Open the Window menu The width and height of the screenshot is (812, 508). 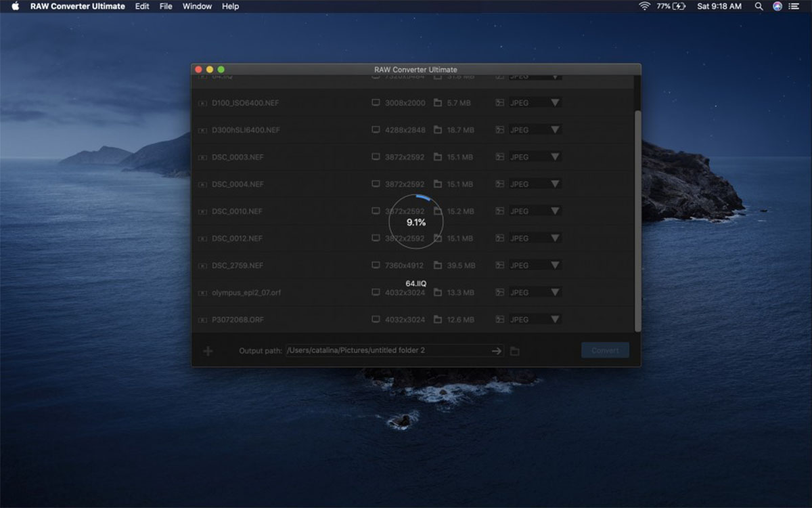[x=197, y=6]
